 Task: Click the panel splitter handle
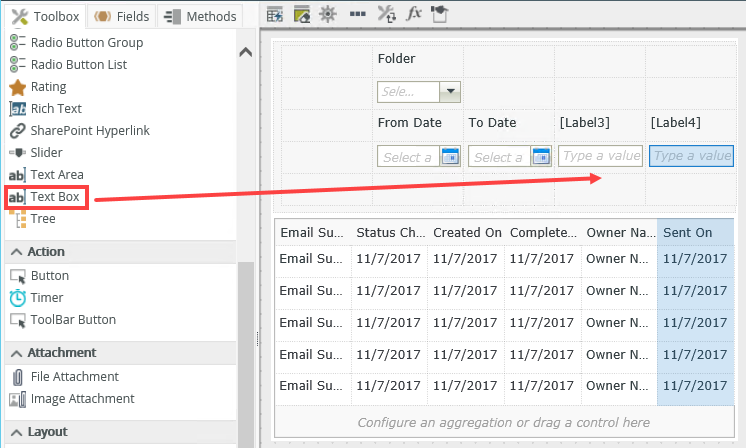tap(257, 339)
